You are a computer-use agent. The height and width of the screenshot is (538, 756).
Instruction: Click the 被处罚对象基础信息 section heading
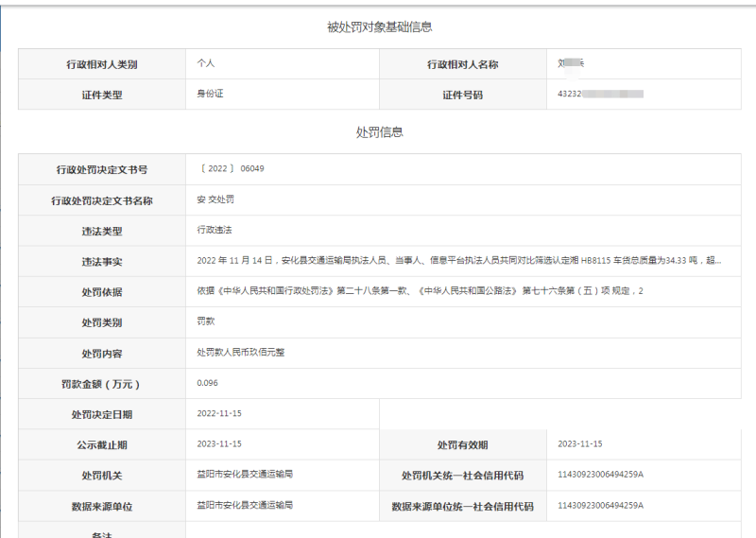(x=379, y=27)
